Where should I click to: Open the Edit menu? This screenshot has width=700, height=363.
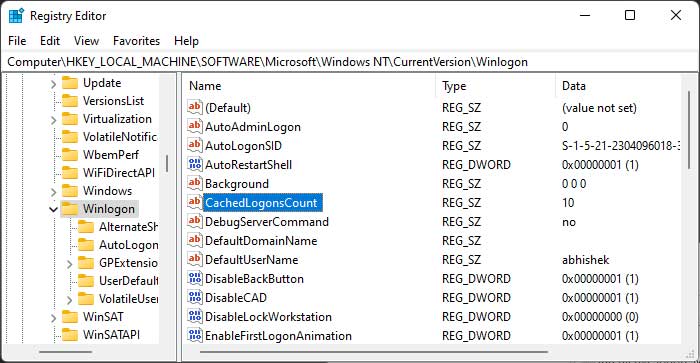tap(50, 41)
